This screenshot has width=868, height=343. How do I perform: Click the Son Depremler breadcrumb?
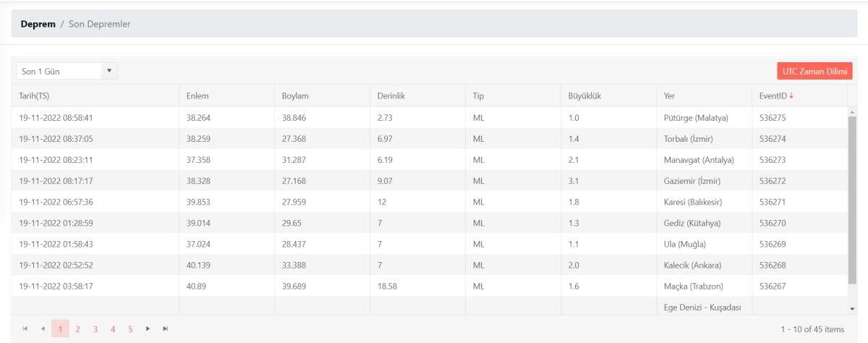[99, 24]
